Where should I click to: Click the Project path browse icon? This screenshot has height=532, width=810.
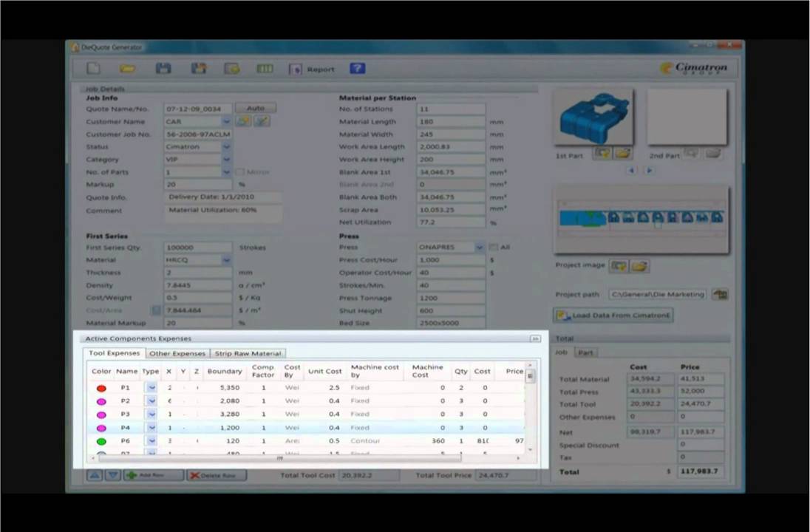point(720,294)
